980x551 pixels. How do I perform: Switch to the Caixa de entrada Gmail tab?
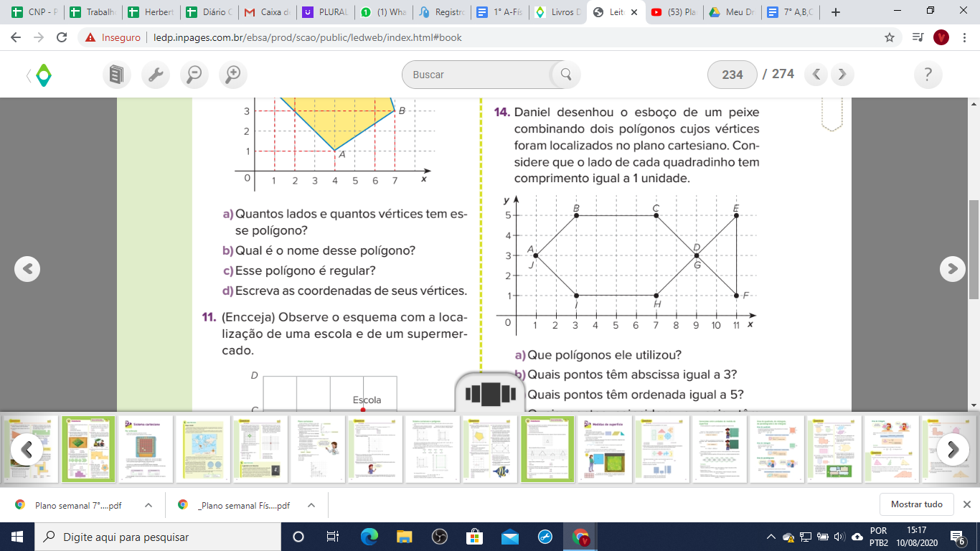(x=268, y=12)
